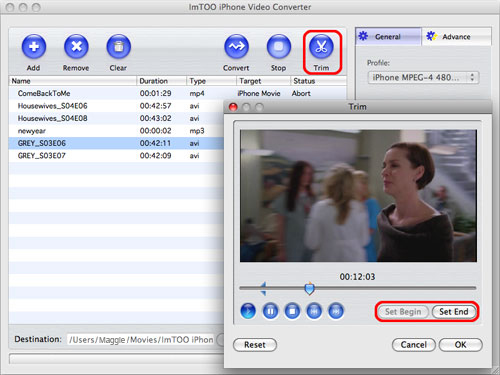
Task: Click the Target column header
Action: (263, 81)
